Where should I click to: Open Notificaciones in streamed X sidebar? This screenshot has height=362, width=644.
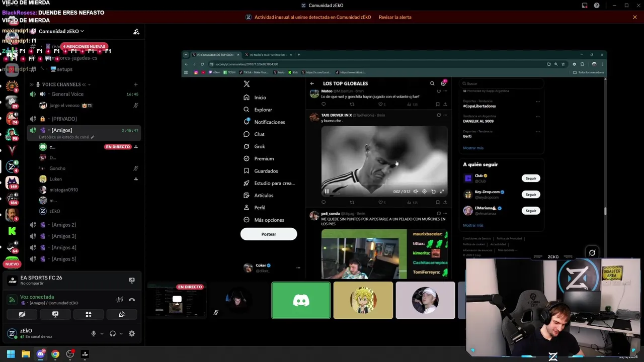(x=265, y=122)
